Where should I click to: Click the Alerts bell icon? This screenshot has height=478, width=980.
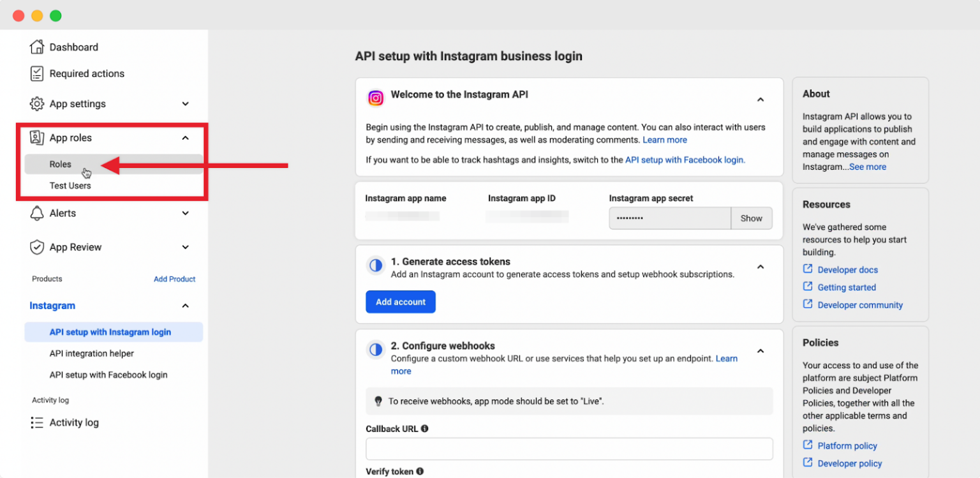click(x=36, y=213)
